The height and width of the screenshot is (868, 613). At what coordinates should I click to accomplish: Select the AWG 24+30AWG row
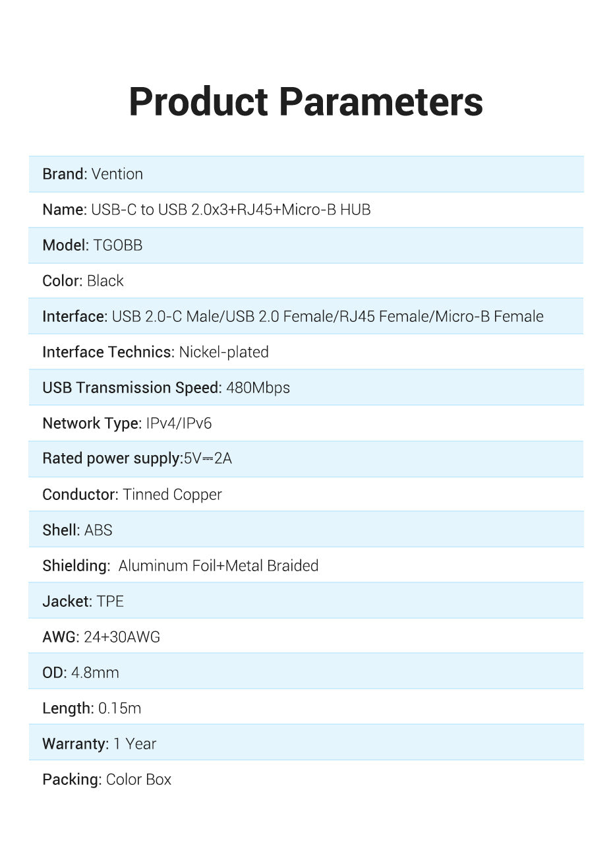[101, 637]
